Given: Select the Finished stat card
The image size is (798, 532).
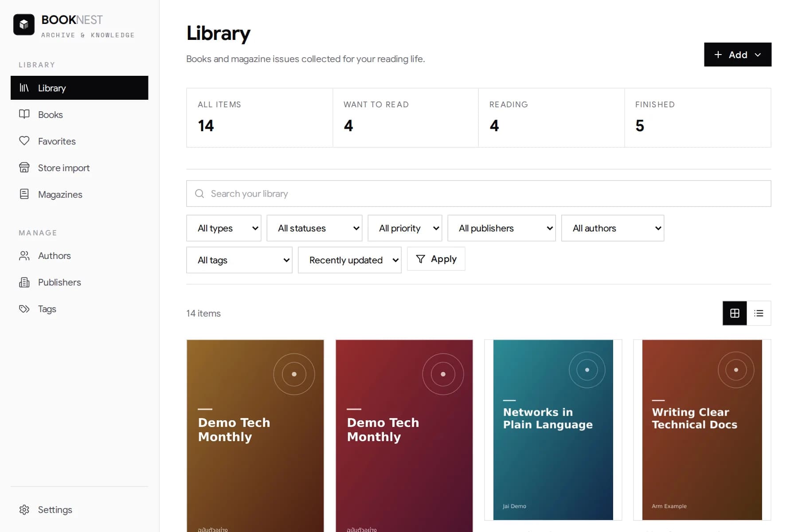Looking at the screenshot, I should [697, 118].
